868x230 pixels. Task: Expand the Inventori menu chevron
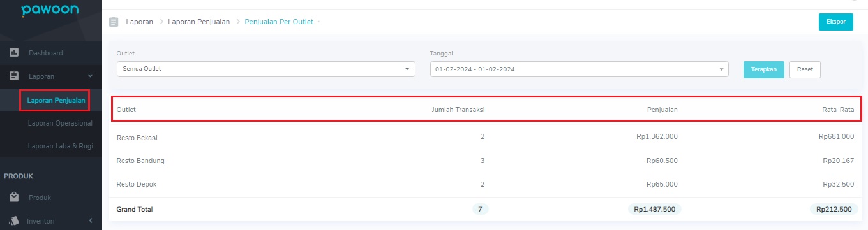[x=91, y=221]
